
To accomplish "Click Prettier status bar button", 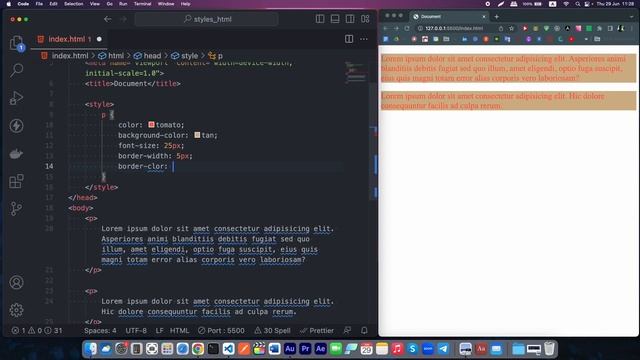I will point(317,330).
